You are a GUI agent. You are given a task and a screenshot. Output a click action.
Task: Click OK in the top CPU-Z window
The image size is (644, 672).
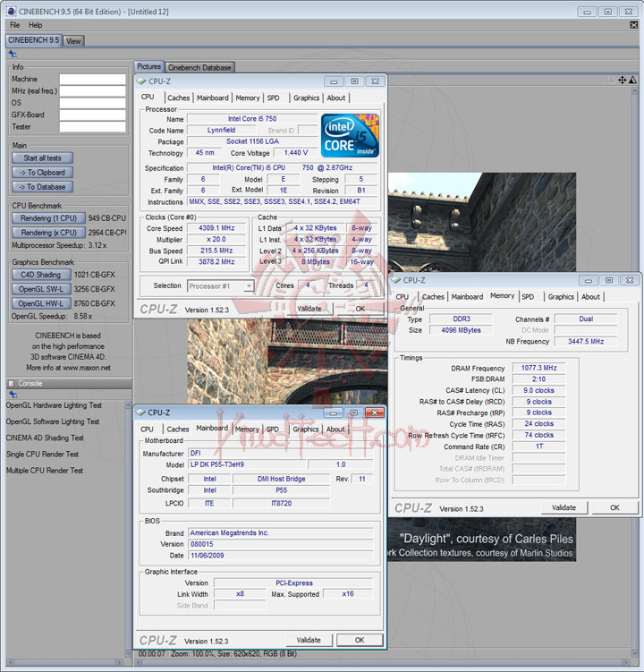[360, 309]
